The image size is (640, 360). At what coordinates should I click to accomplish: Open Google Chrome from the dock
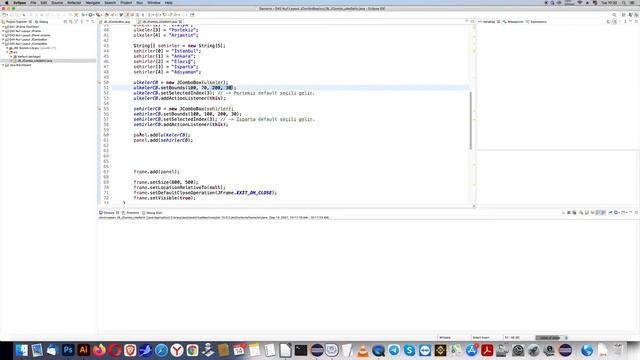192,350
